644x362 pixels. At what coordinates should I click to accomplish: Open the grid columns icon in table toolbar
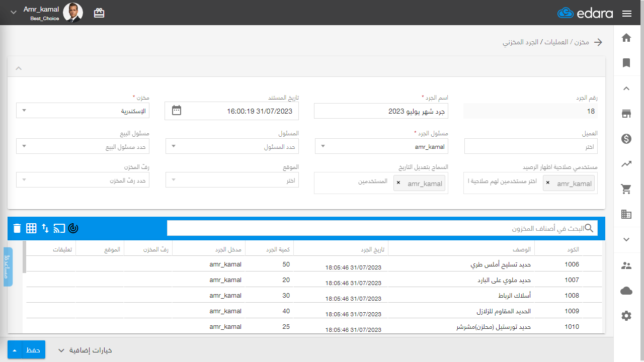(x=31, y=228)
